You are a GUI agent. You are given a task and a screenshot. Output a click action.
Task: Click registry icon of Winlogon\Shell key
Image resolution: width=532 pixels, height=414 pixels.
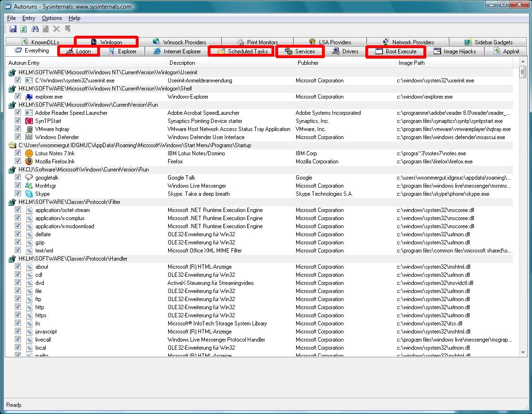pos(12,89)
